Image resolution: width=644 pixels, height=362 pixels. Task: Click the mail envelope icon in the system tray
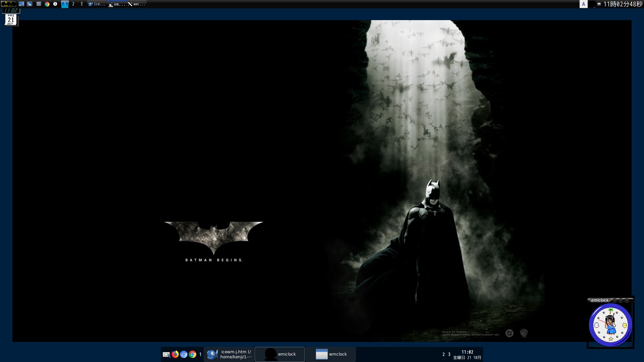[599, 4]
